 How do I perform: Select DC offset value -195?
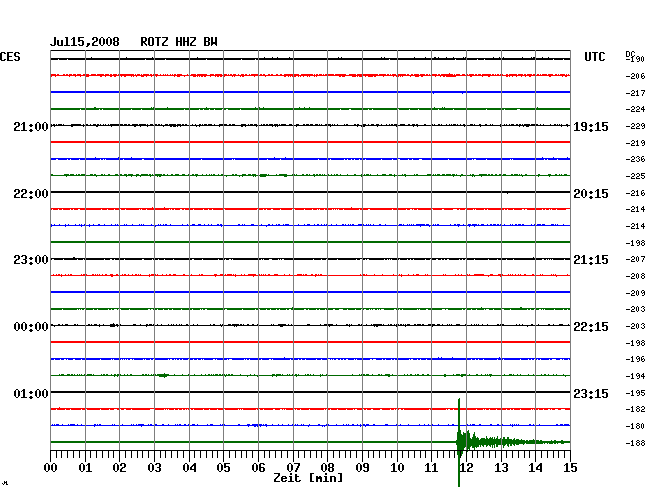tap(635, 393)
